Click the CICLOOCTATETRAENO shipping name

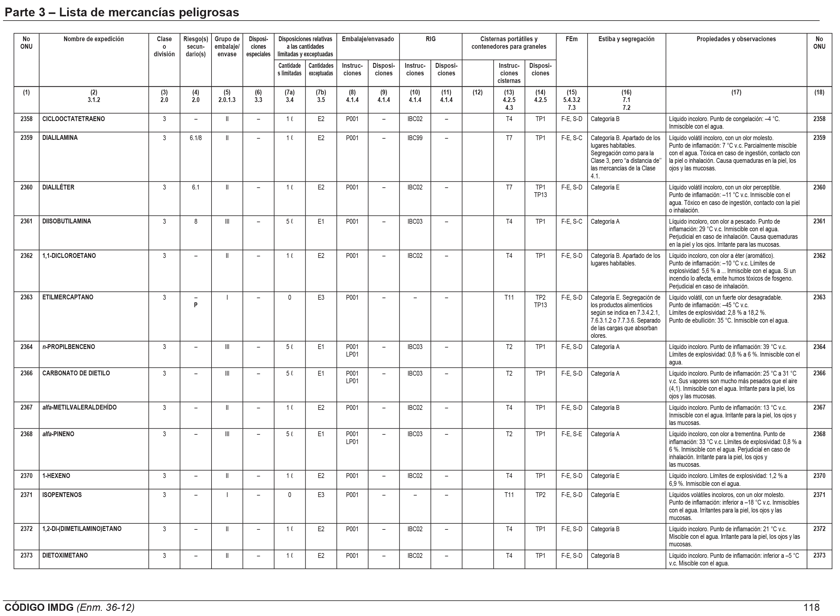74,119
